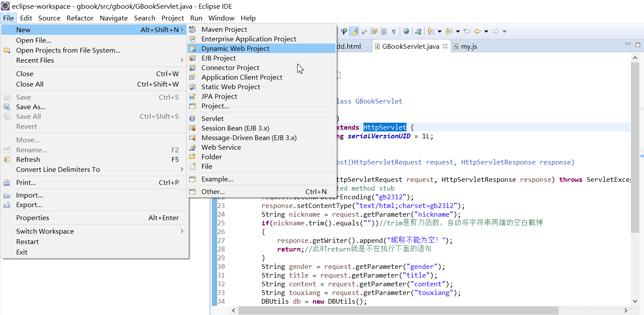Switch to the my.js editor tab
644x315 pixels.
point(465,46)
